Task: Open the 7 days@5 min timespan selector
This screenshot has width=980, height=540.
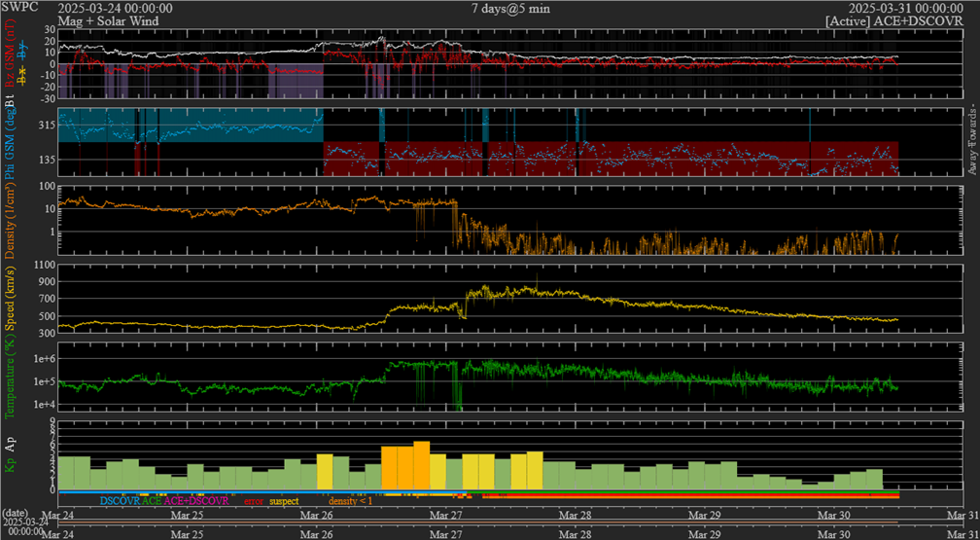Action: (x=512, y=8)
